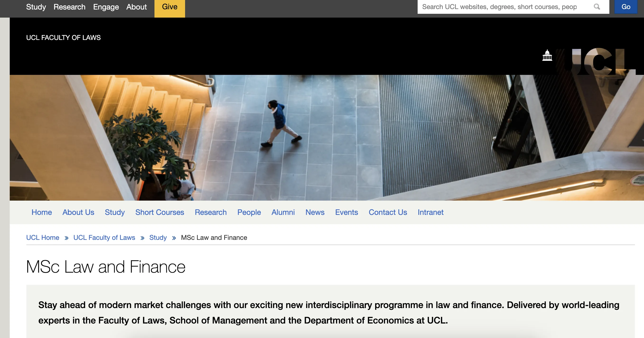Open the About Us section tab

pyautogui.click(x=78, y=212)
